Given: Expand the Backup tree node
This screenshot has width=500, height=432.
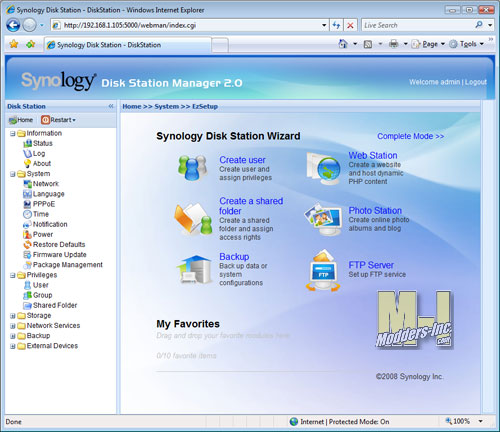Looking at the screenshot, I should [13, 336].
